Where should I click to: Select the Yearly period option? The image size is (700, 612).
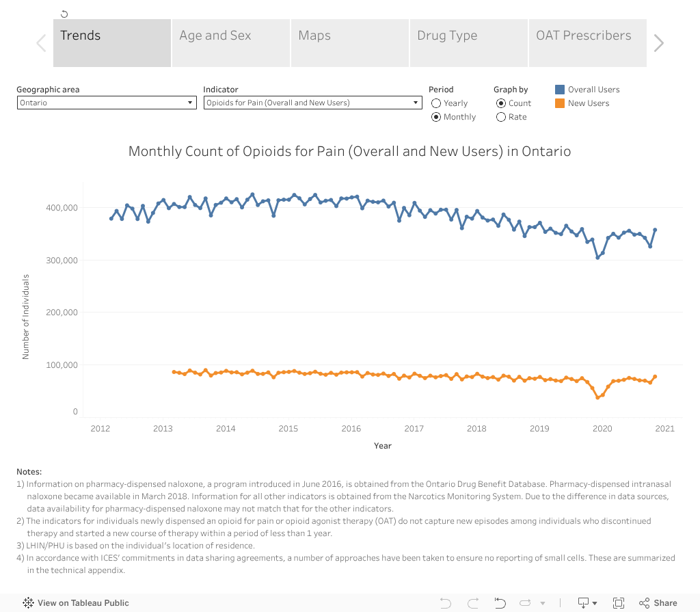click(436, 103)
